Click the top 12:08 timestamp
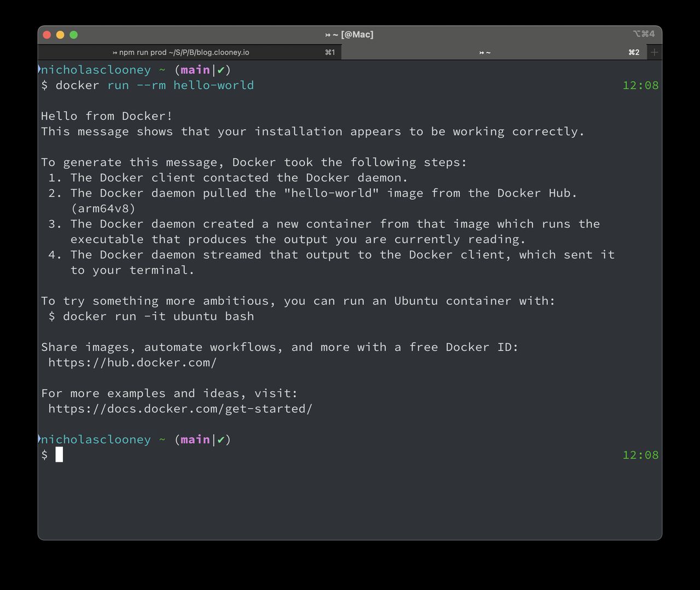Image resolution: width=700 pixels, height=590 pixels. [x=640, y=85]
